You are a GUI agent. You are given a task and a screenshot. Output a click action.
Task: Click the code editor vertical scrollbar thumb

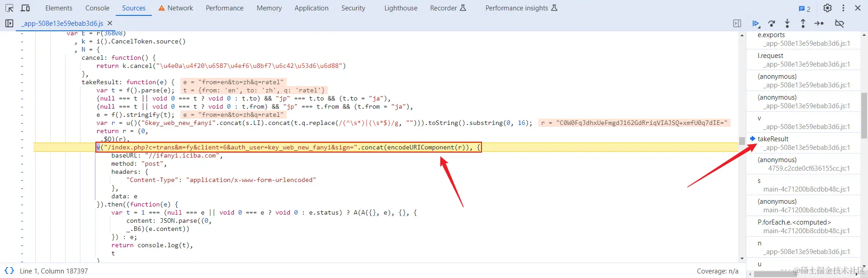tap(742, 141)
